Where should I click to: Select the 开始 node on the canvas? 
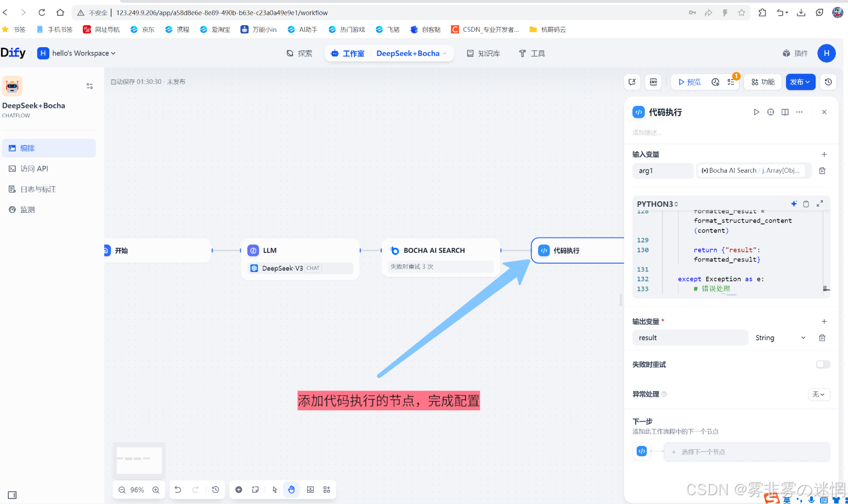tap(157, 250)
